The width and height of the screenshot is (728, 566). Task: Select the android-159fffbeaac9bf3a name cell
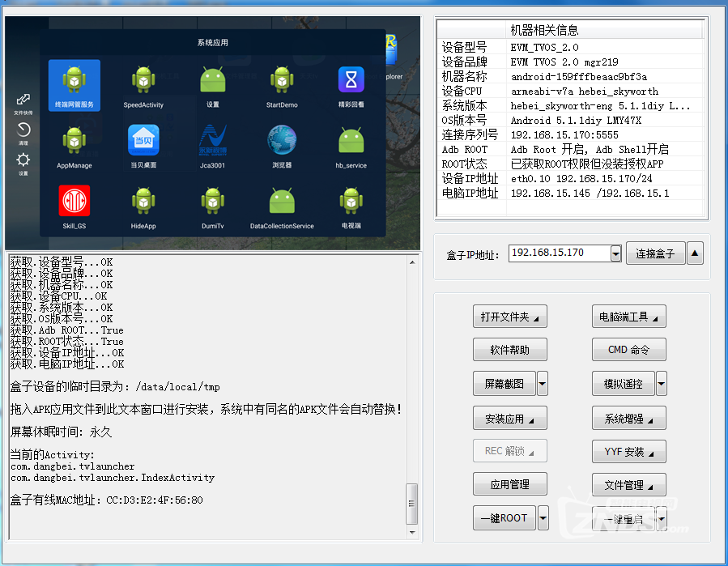pyautogui.click(x=579, y=77)
